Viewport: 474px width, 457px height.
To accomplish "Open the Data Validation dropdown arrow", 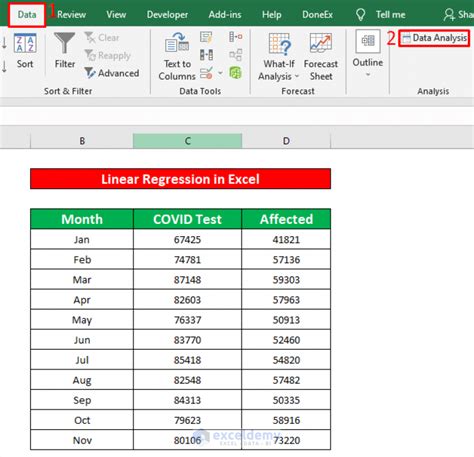I will click(220, 73).
